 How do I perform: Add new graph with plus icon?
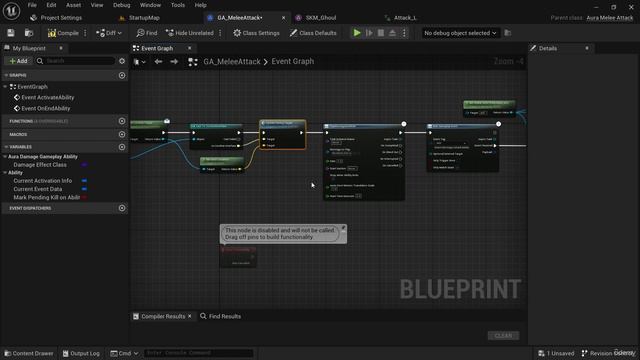tap(122, 76)
